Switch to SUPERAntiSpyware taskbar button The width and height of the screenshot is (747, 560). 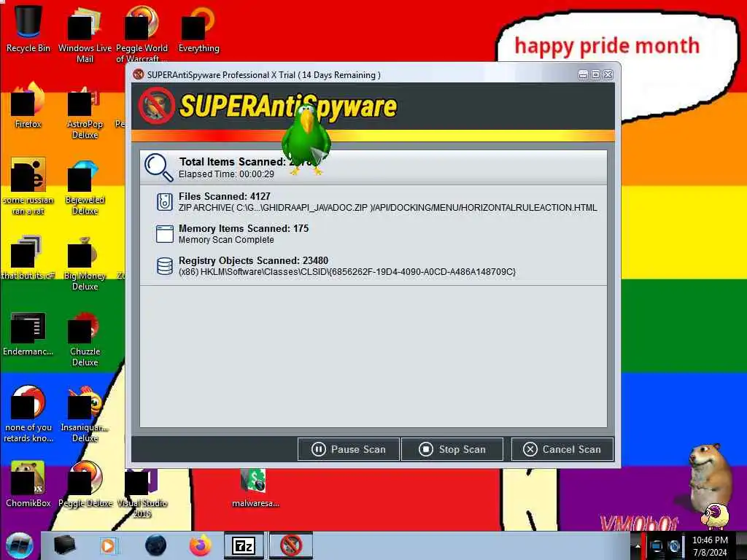[291, 545]
